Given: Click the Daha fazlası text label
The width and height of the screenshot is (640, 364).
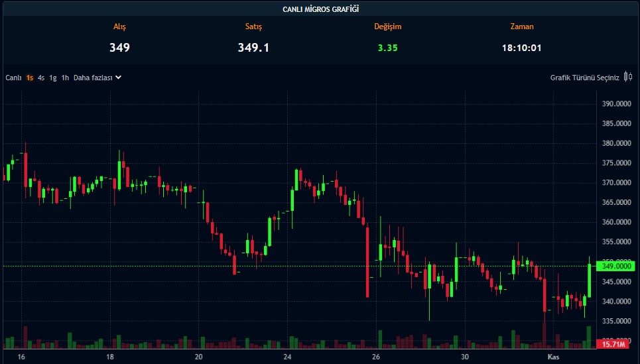Looking at the screenshot, I should point(92,78).
